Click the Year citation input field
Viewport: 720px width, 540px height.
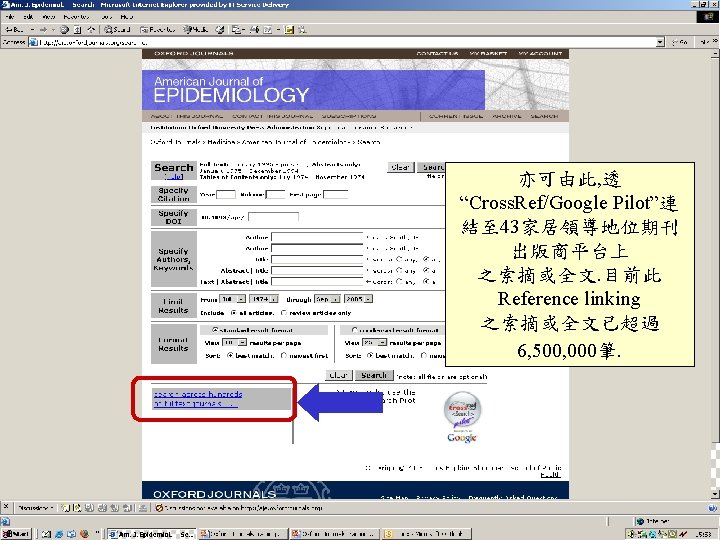pyautogui.click(x=226, y=195)
